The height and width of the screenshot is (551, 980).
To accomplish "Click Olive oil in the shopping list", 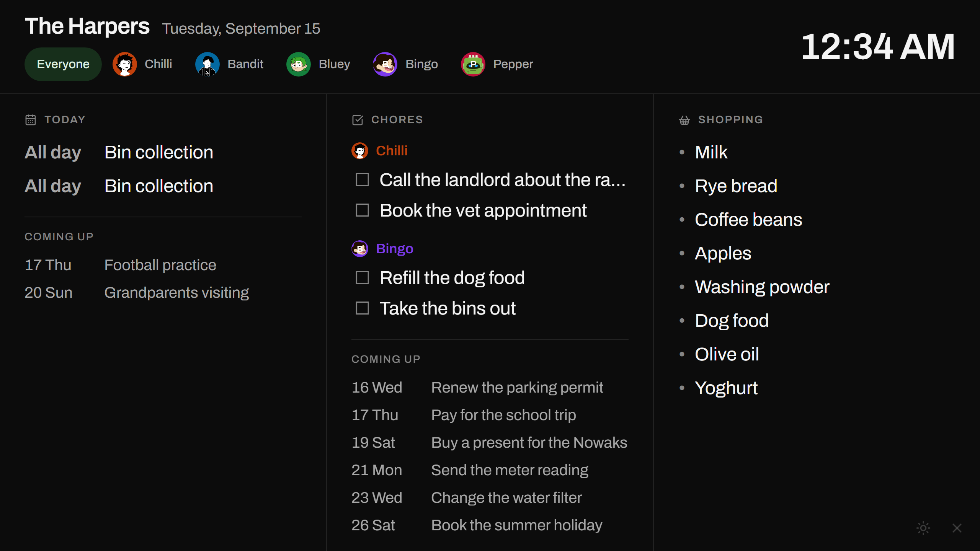I will [x=727, y=354].
